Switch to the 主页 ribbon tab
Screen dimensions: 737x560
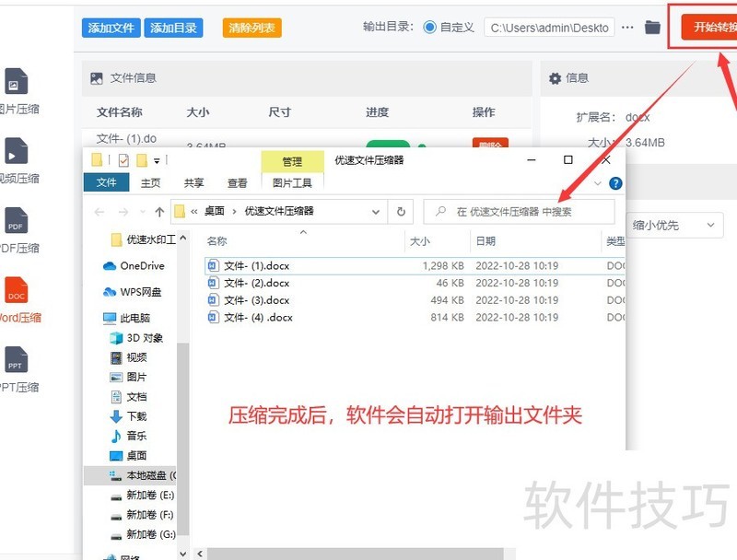150,182
